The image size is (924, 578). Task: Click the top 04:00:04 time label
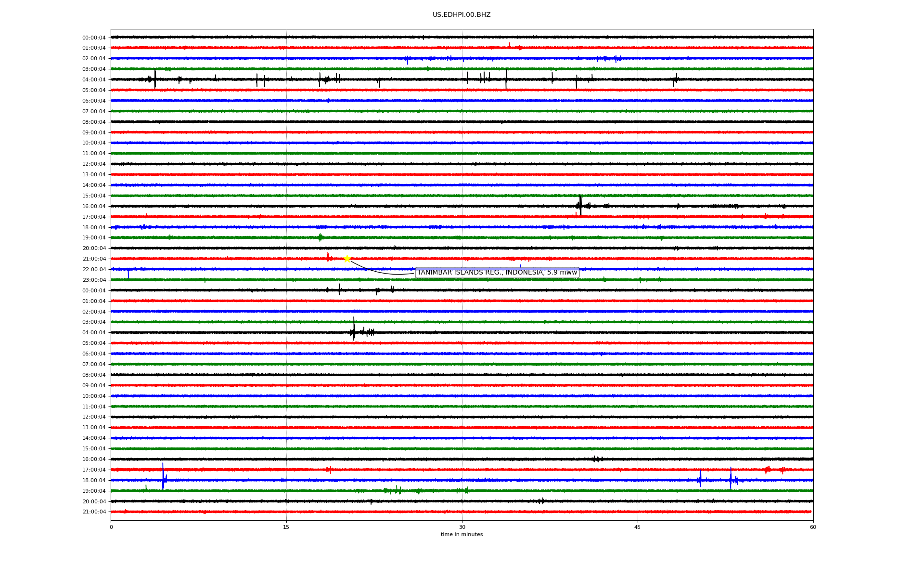click(94, 80)
